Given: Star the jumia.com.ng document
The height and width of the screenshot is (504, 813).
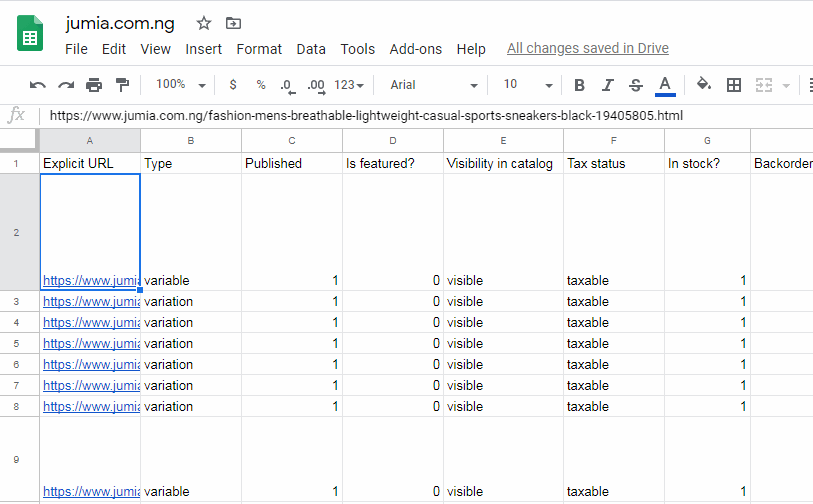Looking at the screenshot, I should (204, 23).
